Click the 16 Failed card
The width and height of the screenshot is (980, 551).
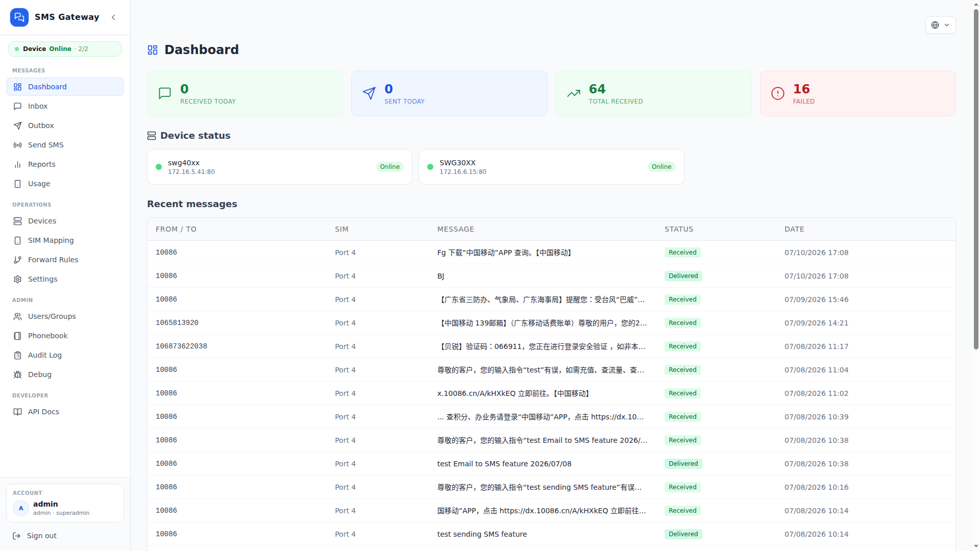pyautogui.click(x=857, y=93)
